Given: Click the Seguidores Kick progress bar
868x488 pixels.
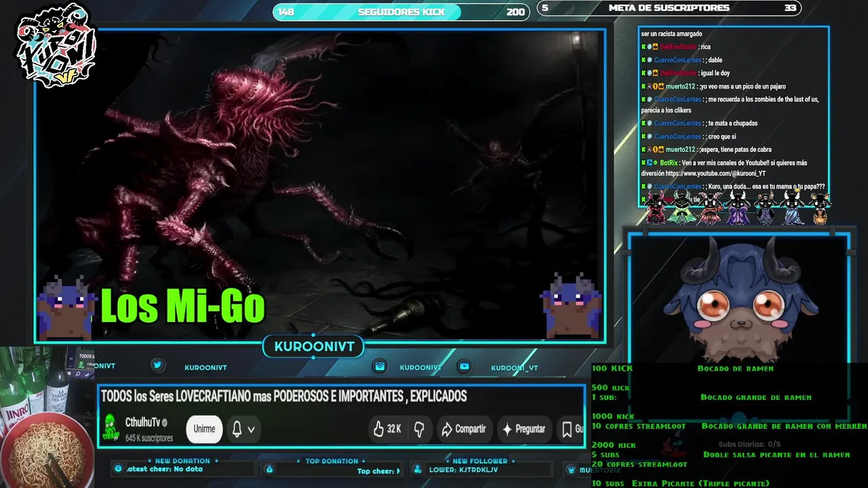Looking at the screenshot, I should coord(401,12).
